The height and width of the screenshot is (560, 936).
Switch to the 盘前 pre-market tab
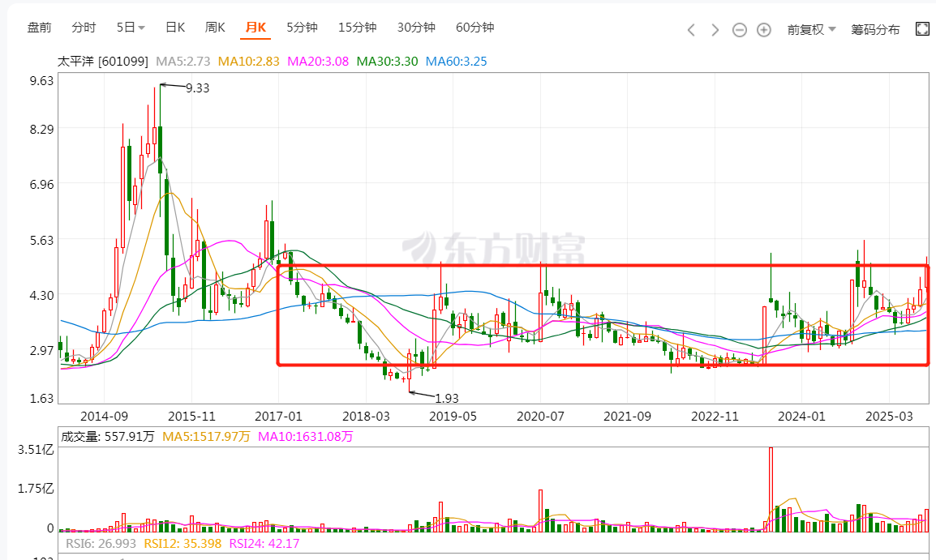(x=40, y=28)
